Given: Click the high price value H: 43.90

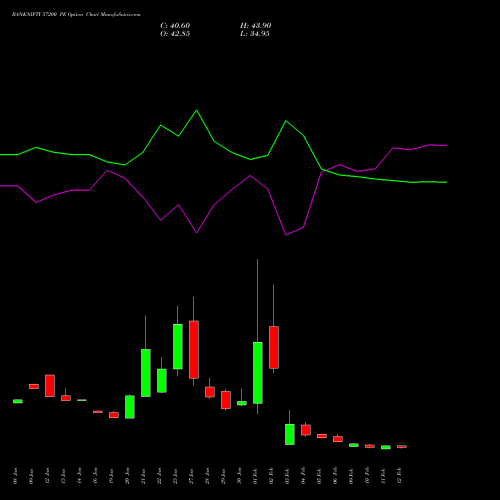Looking at the screenshot, I should pos(255,26).
